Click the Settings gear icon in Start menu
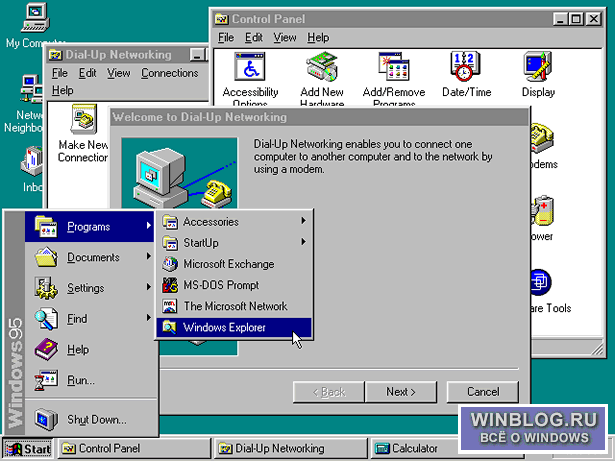 46,288
